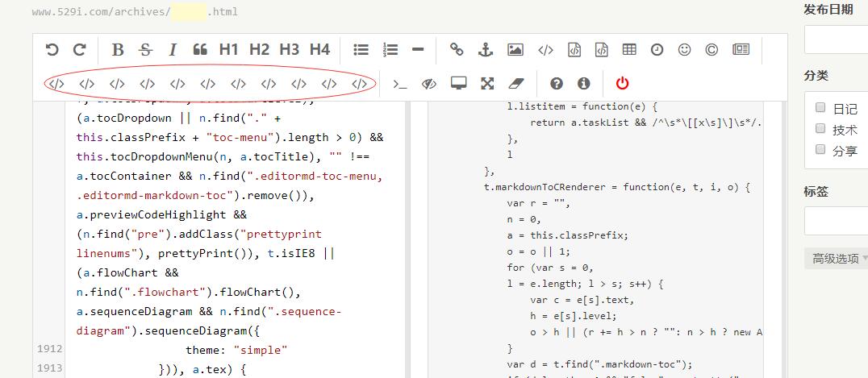The width and height of the screenshot is (868, 378).
Task: Insert a hyperlink with the link icon
Action: (457, 50)
